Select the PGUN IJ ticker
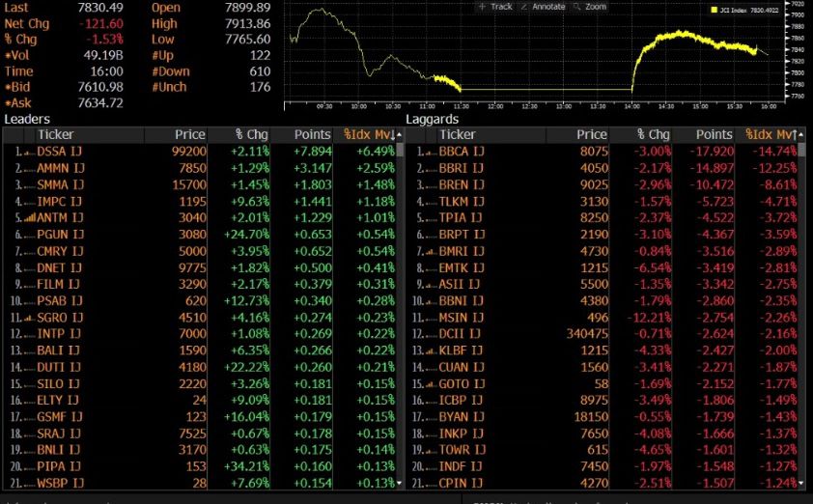The image size is (813, 504). [x=60, y=235]
